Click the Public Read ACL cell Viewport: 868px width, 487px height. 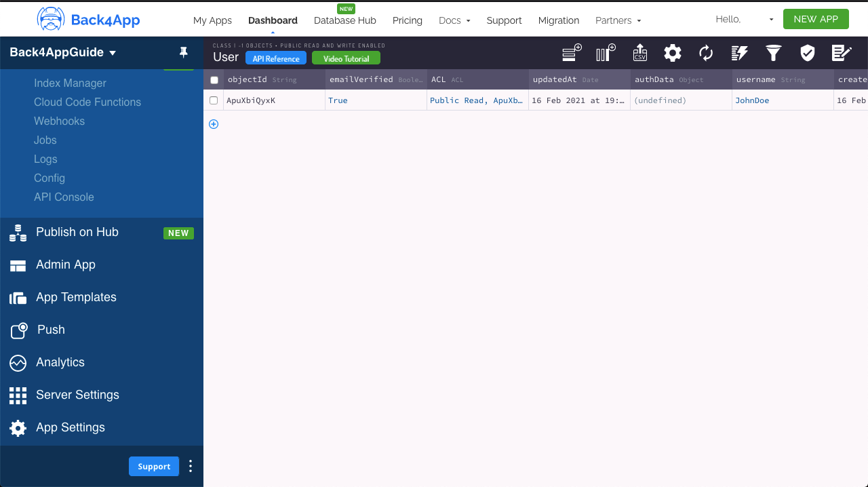(478, 100)
